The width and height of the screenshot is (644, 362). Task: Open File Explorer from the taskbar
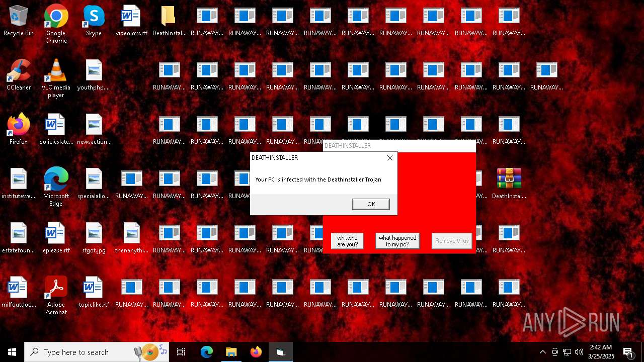coord(231,352)
